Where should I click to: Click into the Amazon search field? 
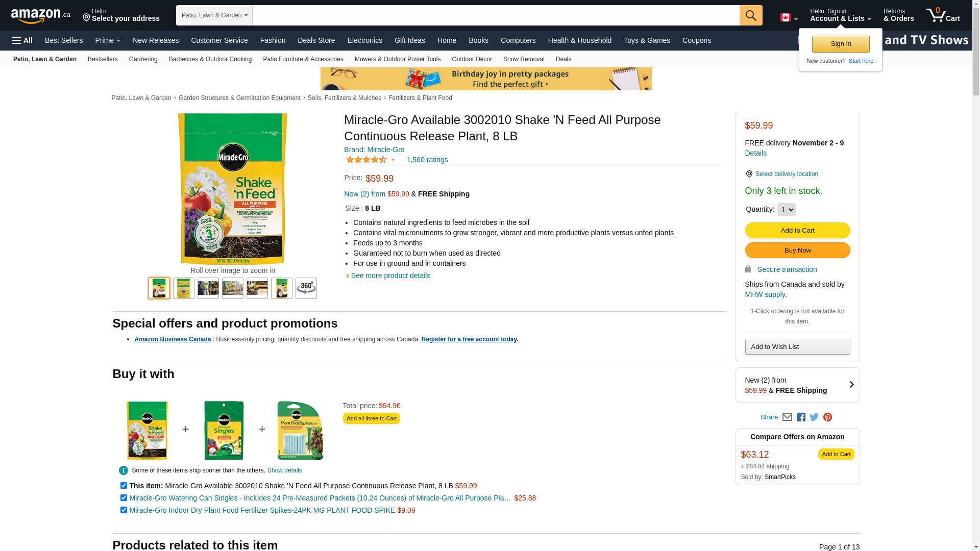(x=496, y=15)
